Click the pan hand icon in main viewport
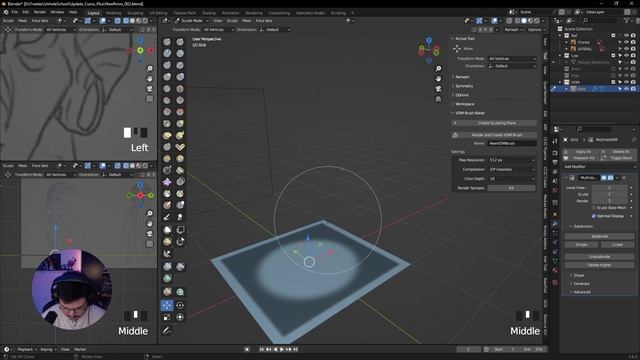Viewport: 640px width, 360px height. click(x=438, y=78)
